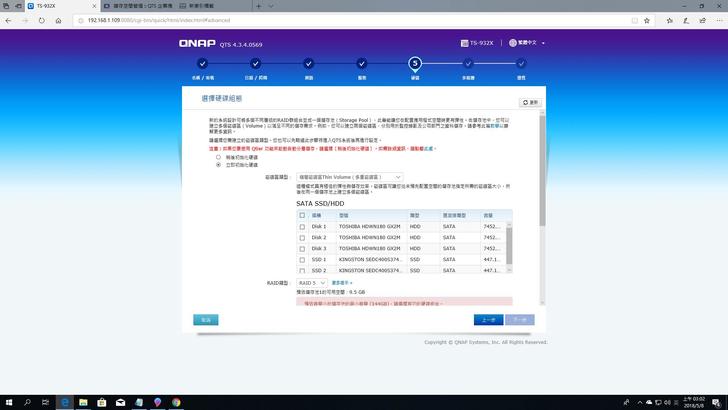The width and height of the screenshot is (728, 410).
Task: Click the browser back arrow
Action: click(x=8, y=20)
